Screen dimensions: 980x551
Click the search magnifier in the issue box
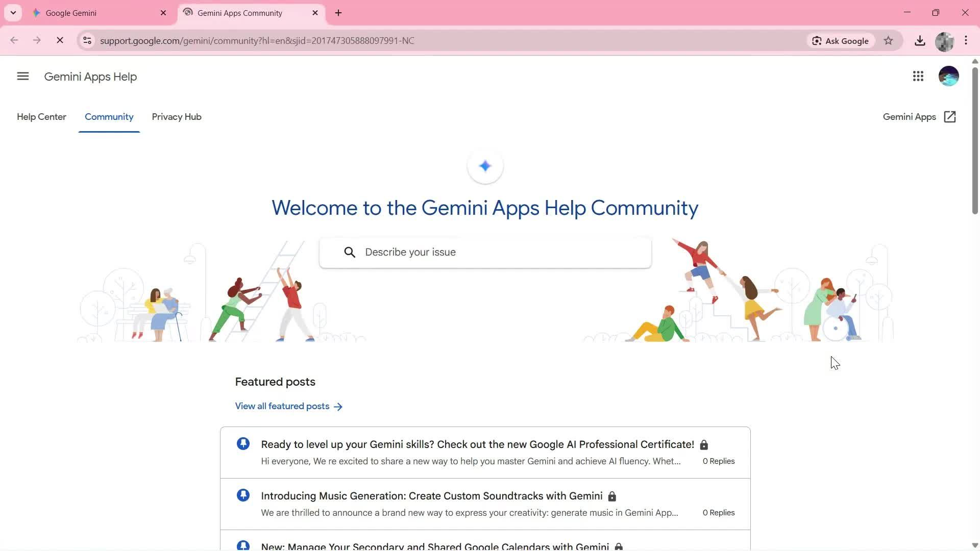(x=350, y=252)
